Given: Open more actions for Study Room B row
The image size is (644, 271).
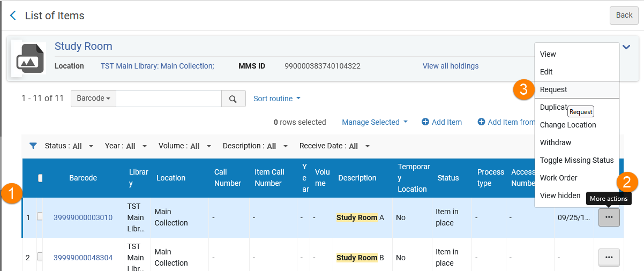Looking at the screenshot, I should pos(609,258).
